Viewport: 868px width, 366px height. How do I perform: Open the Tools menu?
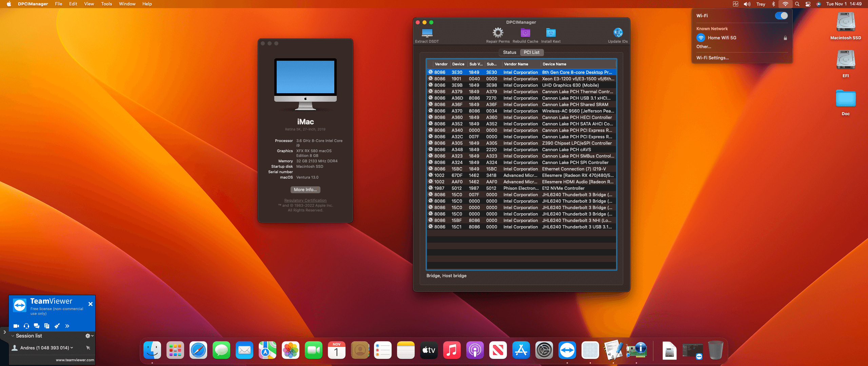coord(106,4)
